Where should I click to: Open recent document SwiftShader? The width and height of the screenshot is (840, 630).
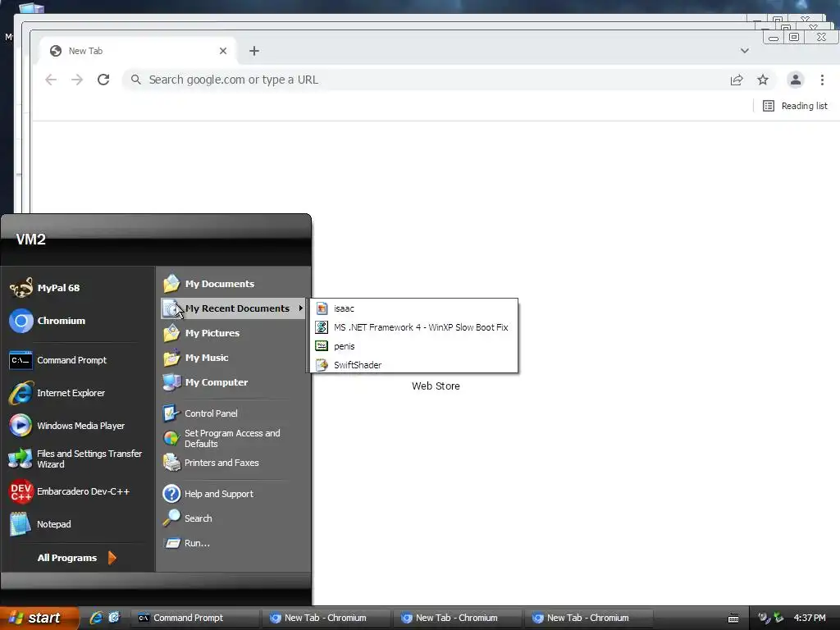413,365
